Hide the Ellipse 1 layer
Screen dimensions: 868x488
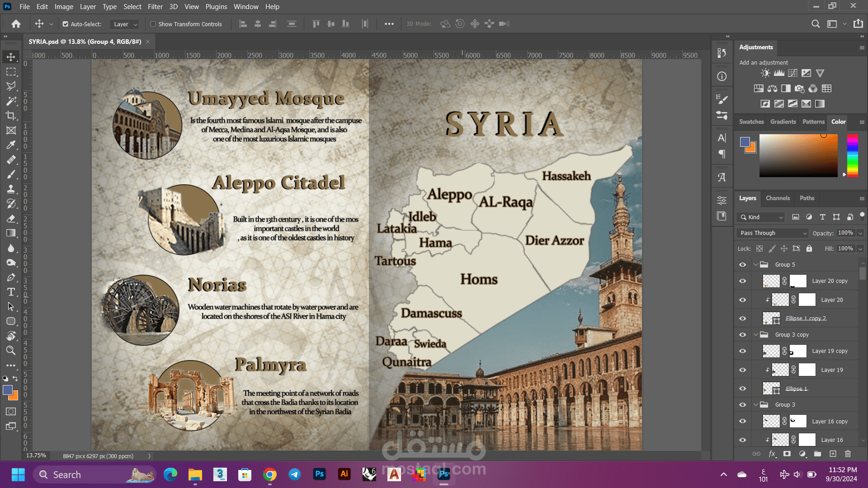point(742,389)
